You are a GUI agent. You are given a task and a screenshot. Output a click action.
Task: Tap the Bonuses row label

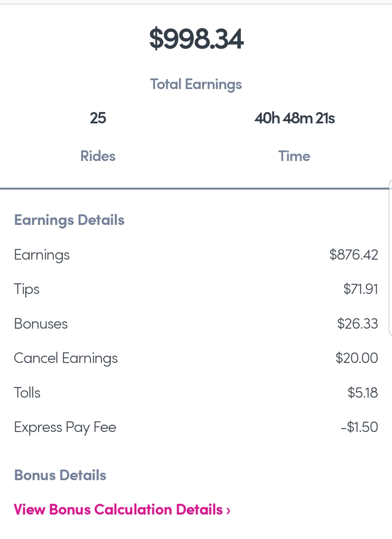pos(41,324)
